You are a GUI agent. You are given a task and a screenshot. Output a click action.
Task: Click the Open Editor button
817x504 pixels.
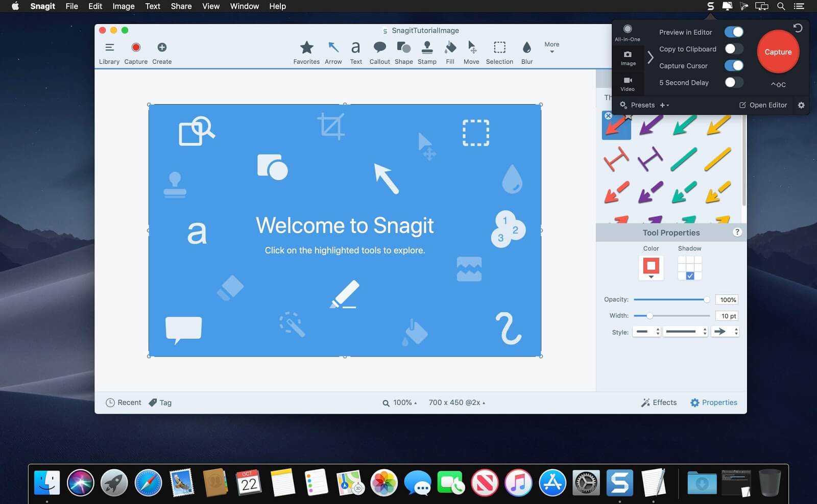tap(763, 105)
